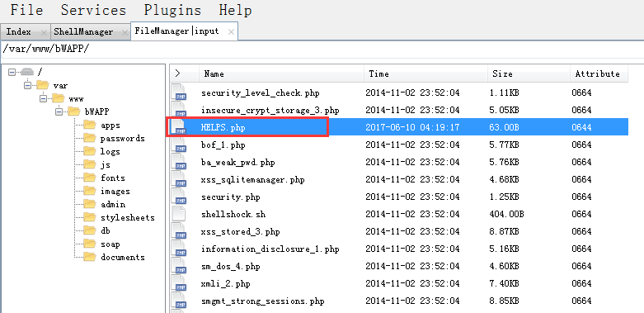Click the > arrow column header

pos(185,74)
